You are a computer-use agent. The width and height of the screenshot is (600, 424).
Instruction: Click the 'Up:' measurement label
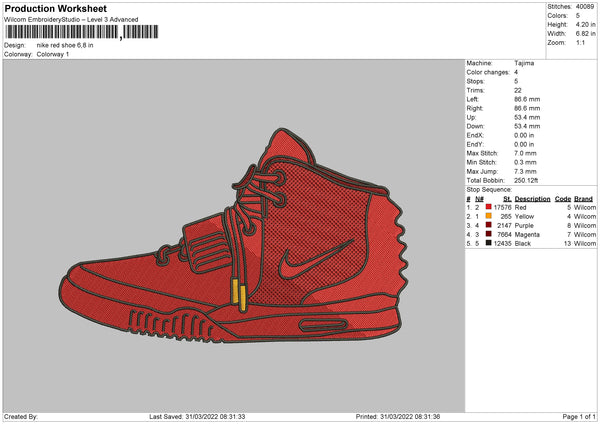pyautogui.click(x=471, y=117)
